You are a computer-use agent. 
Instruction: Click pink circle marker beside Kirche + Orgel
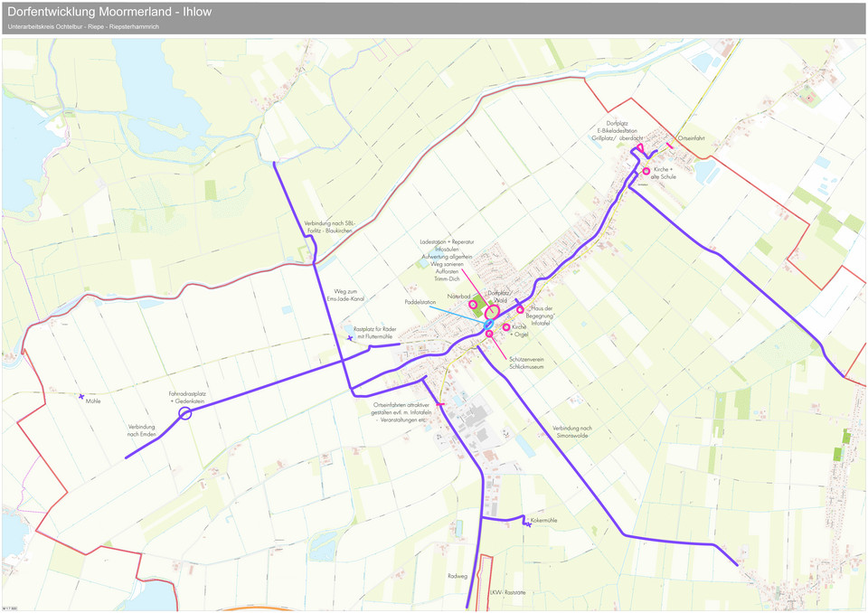click(506, 327)
